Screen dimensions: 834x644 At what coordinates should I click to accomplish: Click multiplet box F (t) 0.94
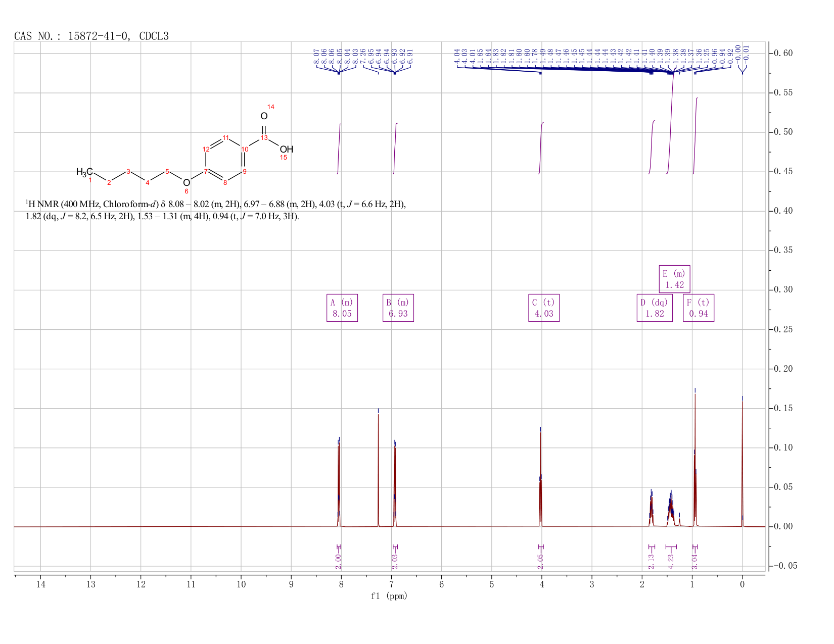point(699,308)
